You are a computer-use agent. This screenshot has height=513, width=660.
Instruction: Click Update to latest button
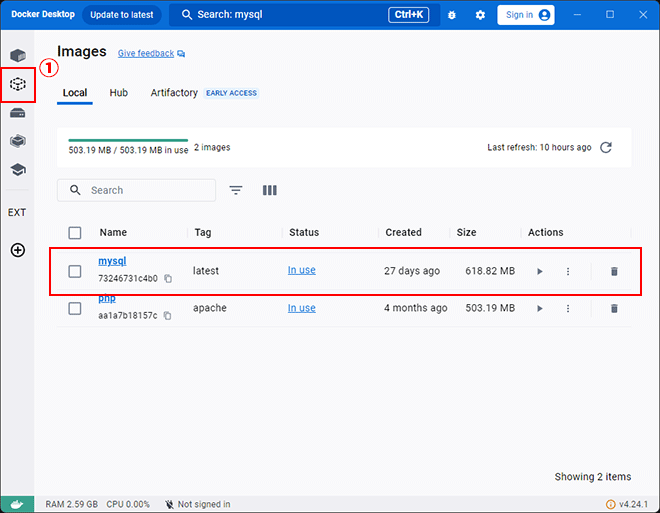122,15
